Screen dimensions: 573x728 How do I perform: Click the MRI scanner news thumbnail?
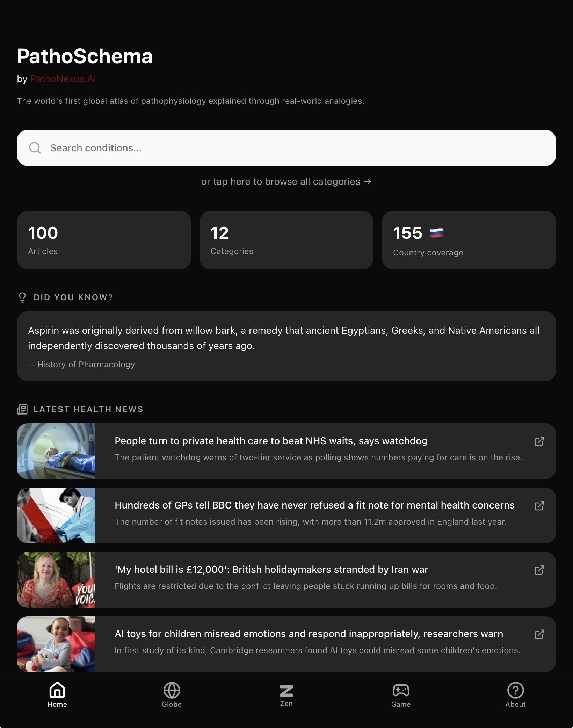click(x=56, y=451)
